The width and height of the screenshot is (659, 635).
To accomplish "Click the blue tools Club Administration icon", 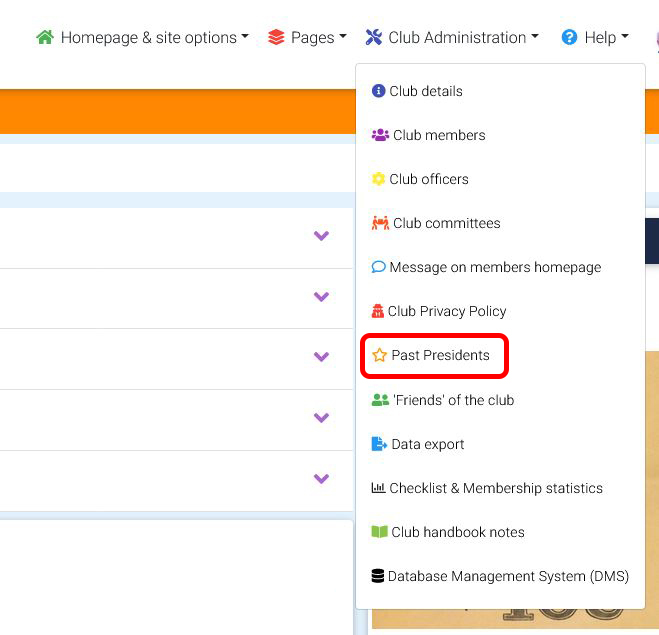I will [x=374, y=37].
